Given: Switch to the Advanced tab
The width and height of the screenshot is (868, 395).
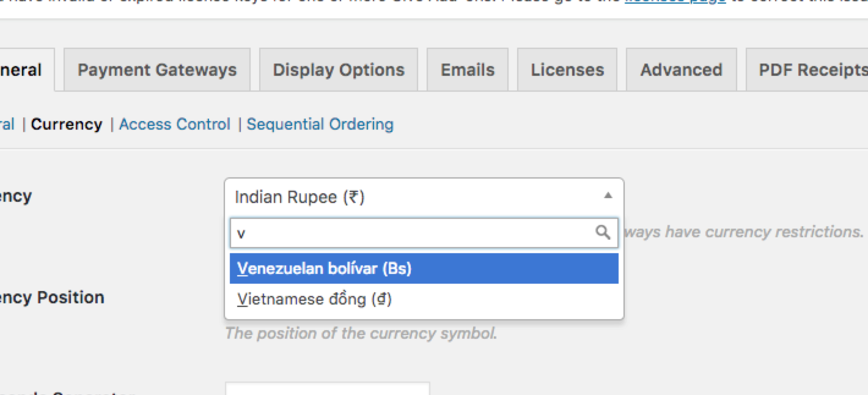Looking at the screenshot, I should (x=681, y=70).
